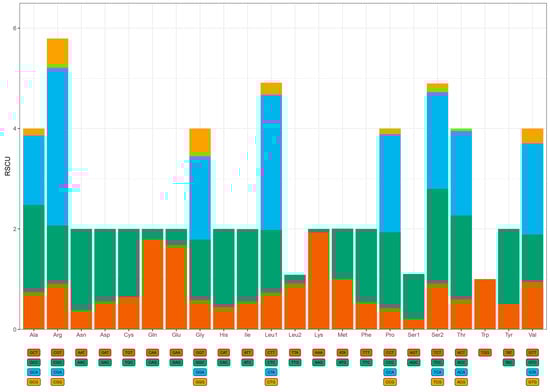The height and width of the screenshot is (392, 550).
Task: Click the blue codon label under Arg
Action: (x=58, y=372)
